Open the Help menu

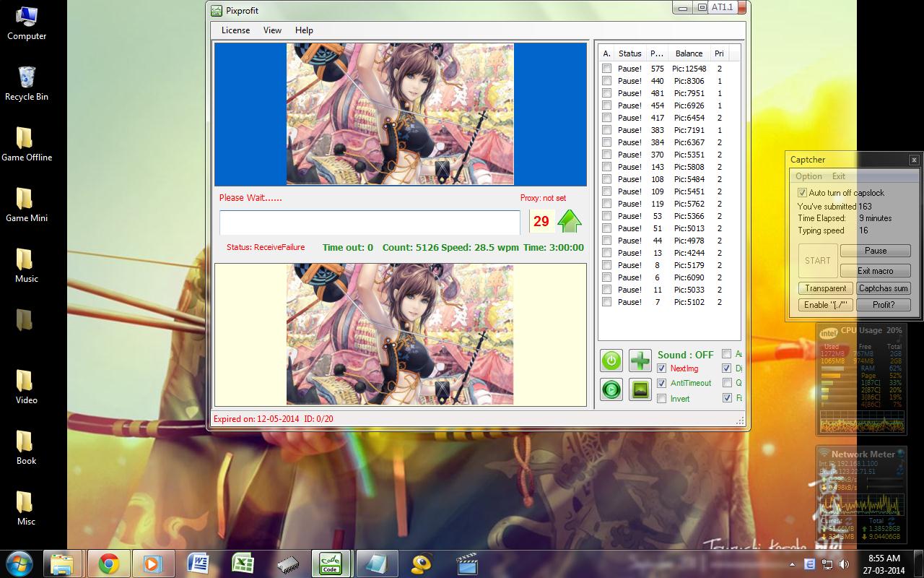coord(304,30)
